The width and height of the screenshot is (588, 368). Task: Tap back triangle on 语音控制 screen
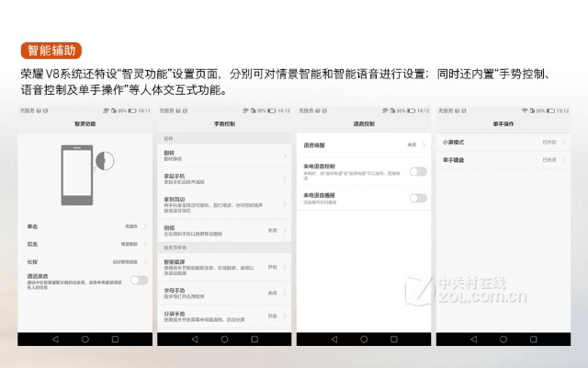point(334,339)
